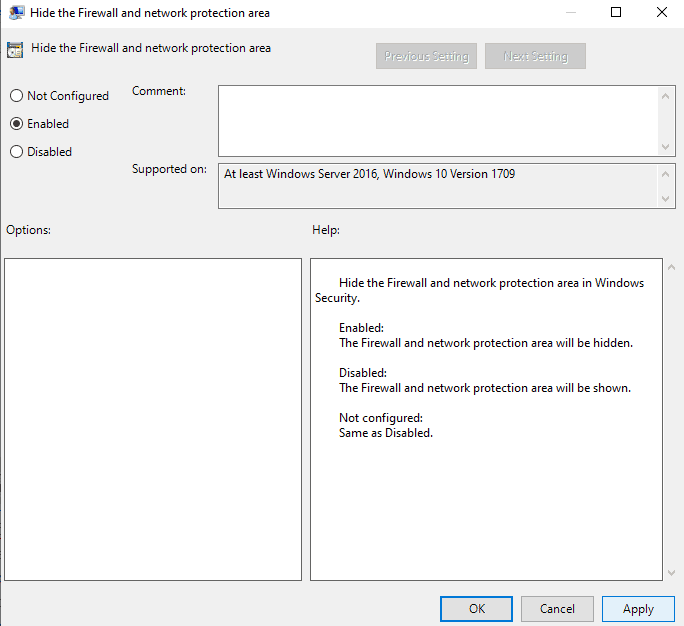Screen dimensions: 684x626
Task: Click the 'Enabled:' heading in Help pane
Action: [361, 328]
